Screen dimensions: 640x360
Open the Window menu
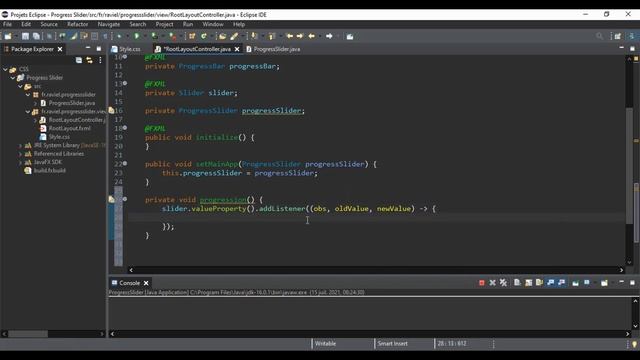click(213, 24)
